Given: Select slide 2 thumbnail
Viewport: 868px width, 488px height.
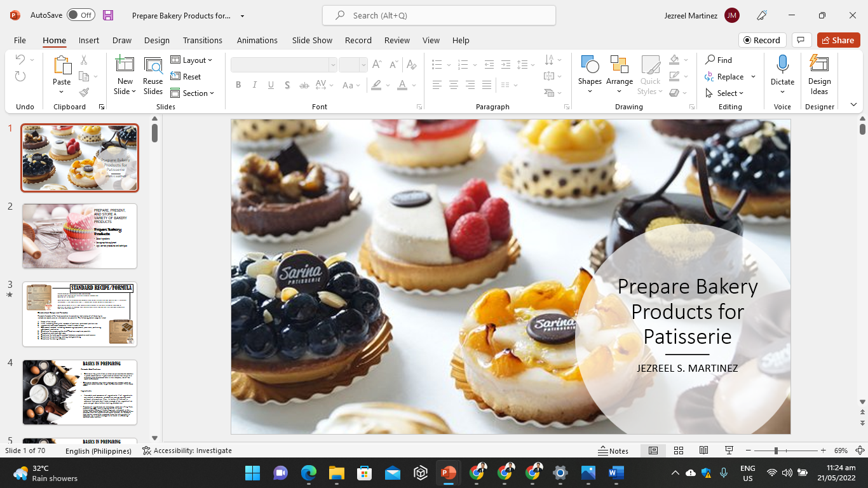Looking at the screenshot, I should pyautogui.click(x=79, y=236).
